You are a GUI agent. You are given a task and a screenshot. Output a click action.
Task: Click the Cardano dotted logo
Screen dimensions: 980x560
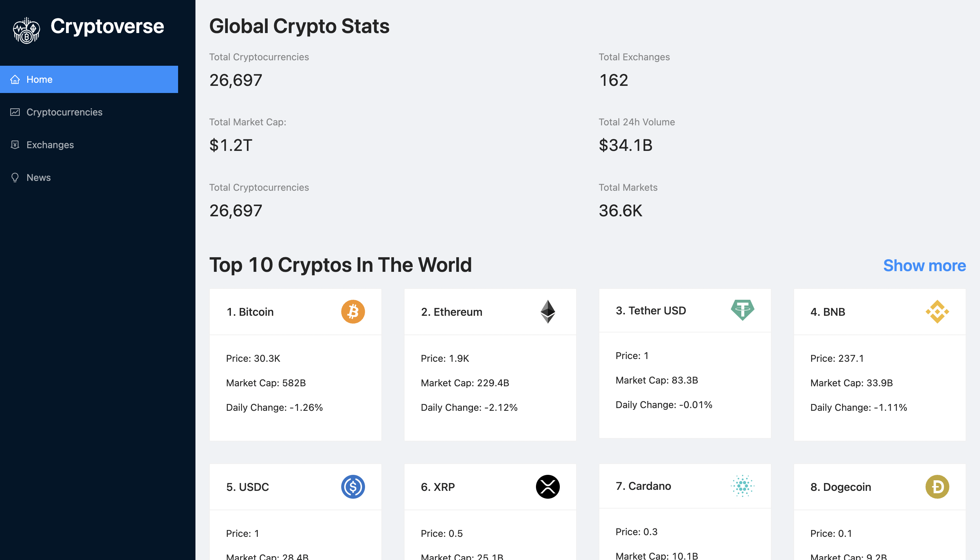(742, 486)
